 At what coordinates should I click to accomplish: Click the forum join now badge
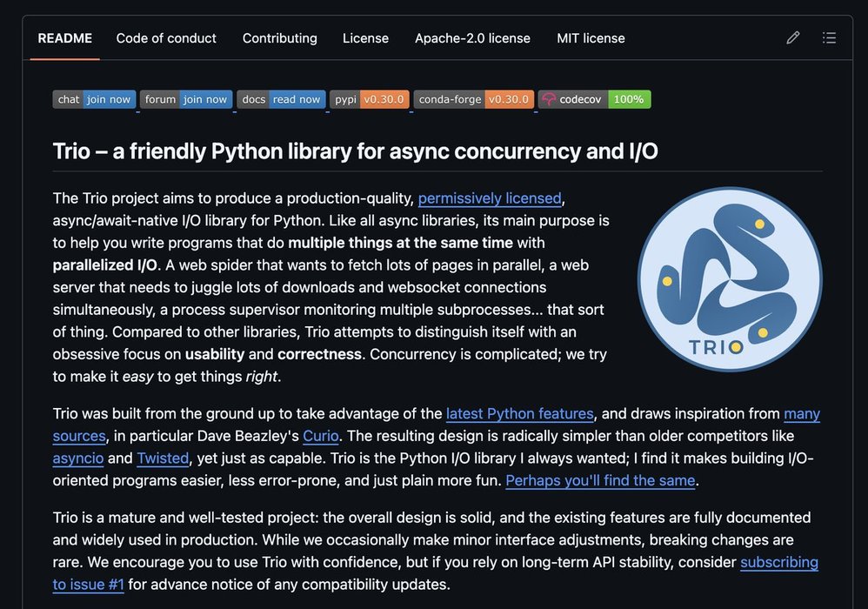tap(186, 99)
